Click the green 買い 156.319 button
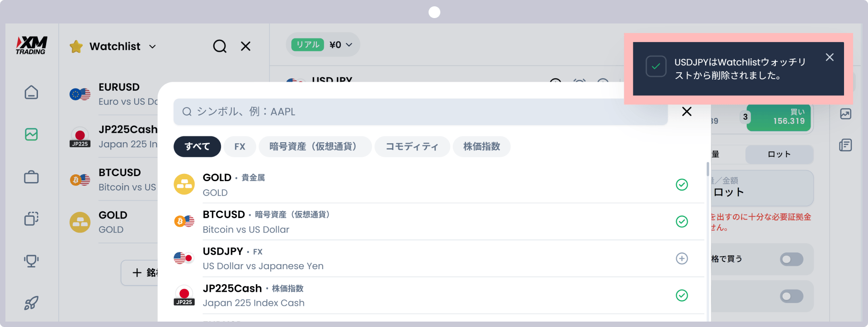Viewport: 868px width, 327px height. click(778, 117)
